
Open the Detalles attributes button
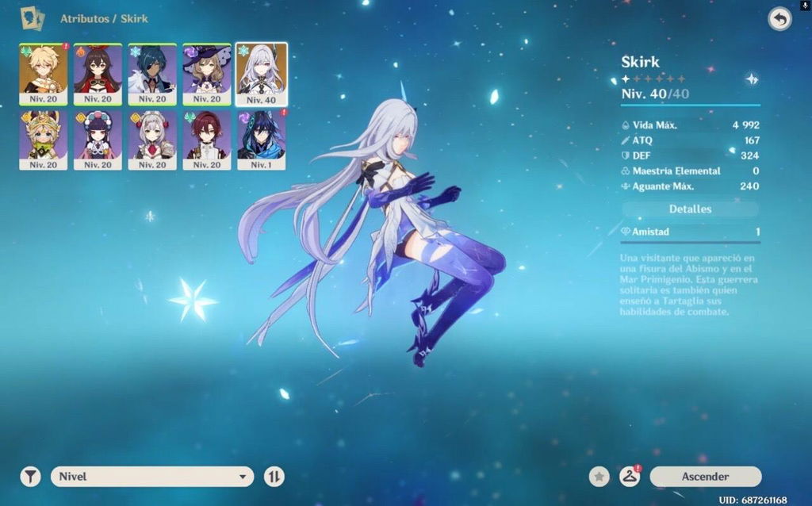[x=690, y=209]
